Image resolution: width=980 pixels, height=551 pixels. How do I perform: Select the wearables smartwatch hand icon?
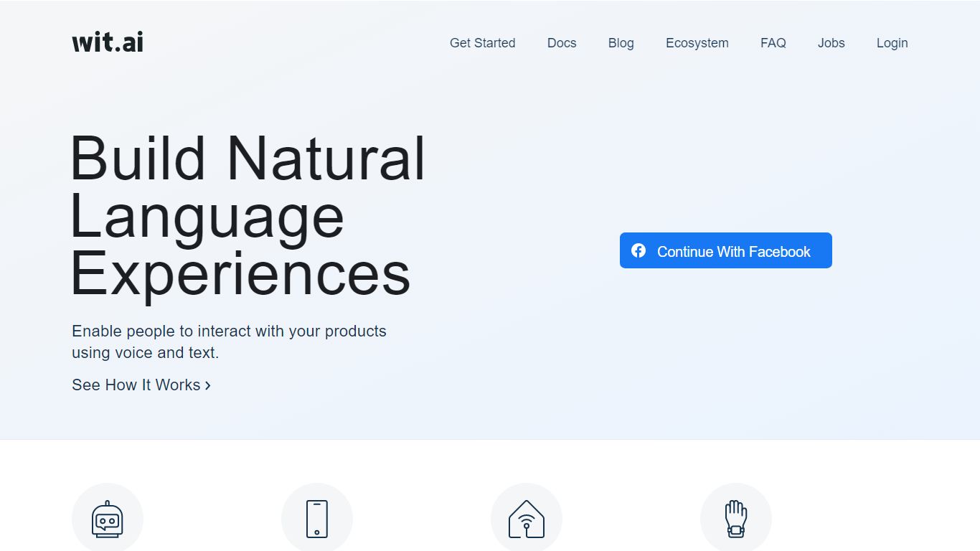[x=736, y=517]
